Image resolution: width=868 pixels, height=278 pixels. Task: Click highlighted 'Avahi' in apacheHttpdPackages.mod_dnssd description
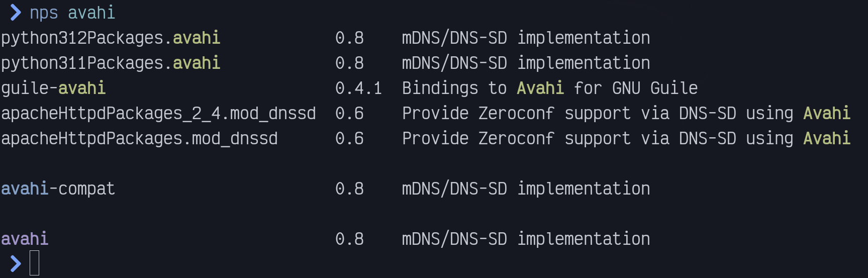click(x=827, y=138)
